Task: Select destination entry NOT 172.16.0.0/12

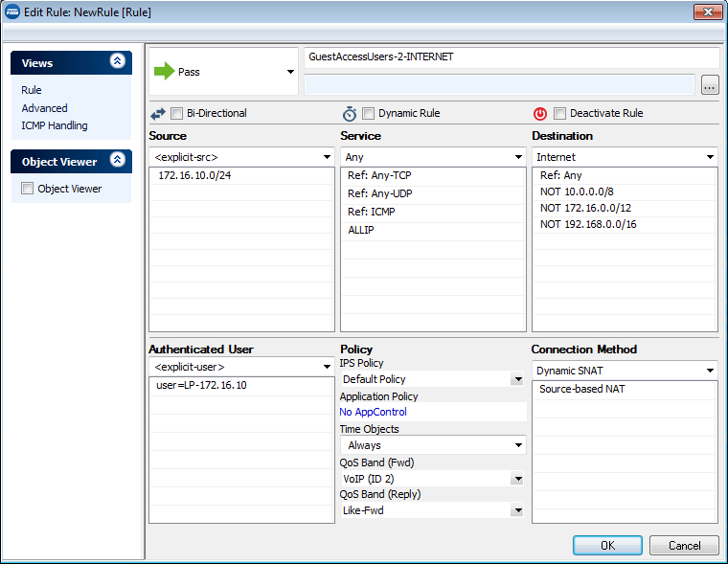Action: pyautogui.click(x=624, y=208)
